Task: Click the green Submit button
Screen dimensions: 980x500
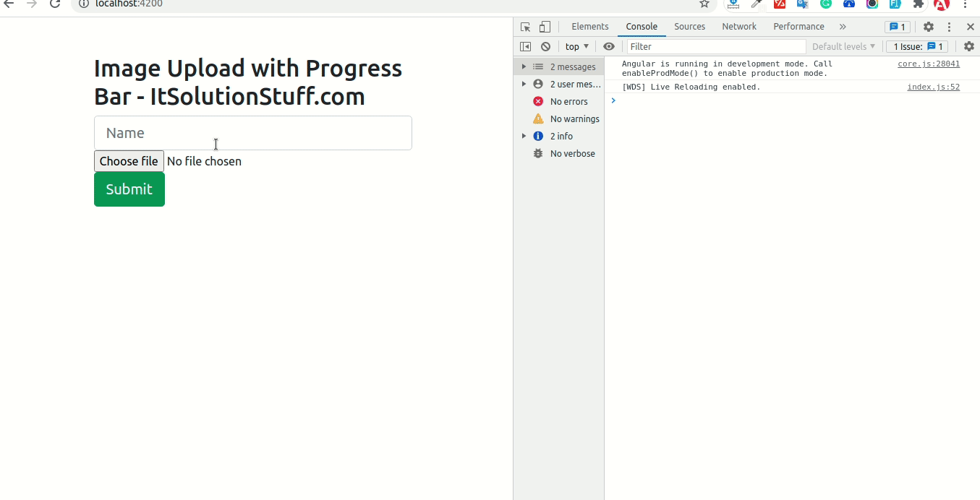Action: (129, 189)
